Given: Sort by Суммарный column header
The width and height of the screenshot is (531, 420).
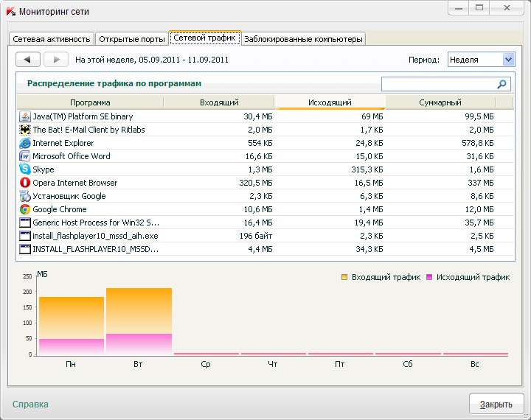Looking at the screenshot, I should [x=440, y=102].
